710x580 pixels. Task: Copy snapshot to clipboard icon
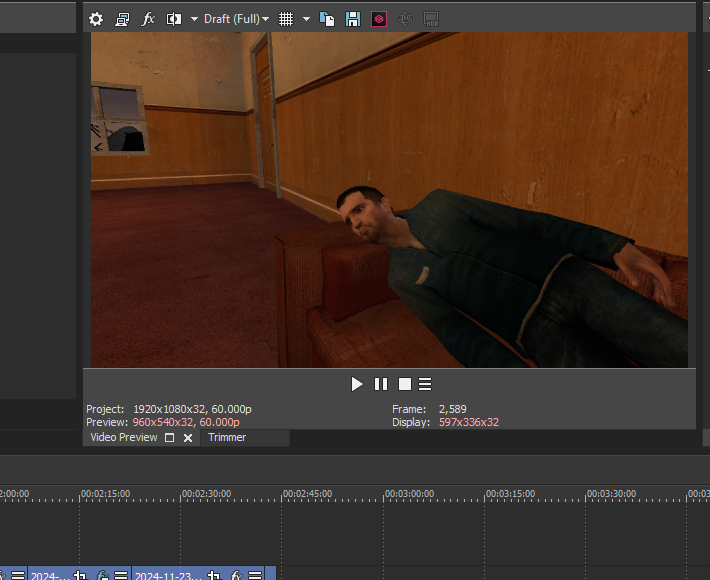(329, 19)
